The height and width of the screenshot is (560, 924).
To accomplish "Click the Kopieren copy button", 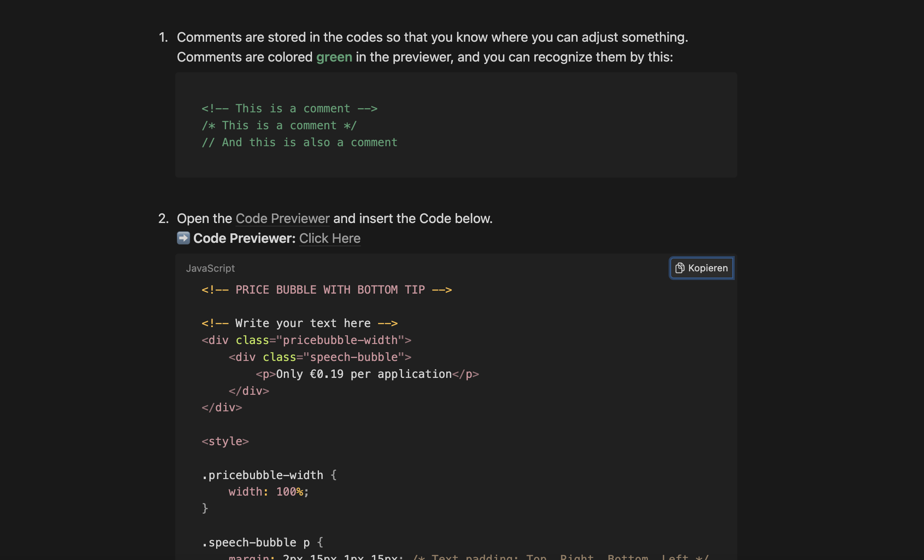I will point(702,268).
